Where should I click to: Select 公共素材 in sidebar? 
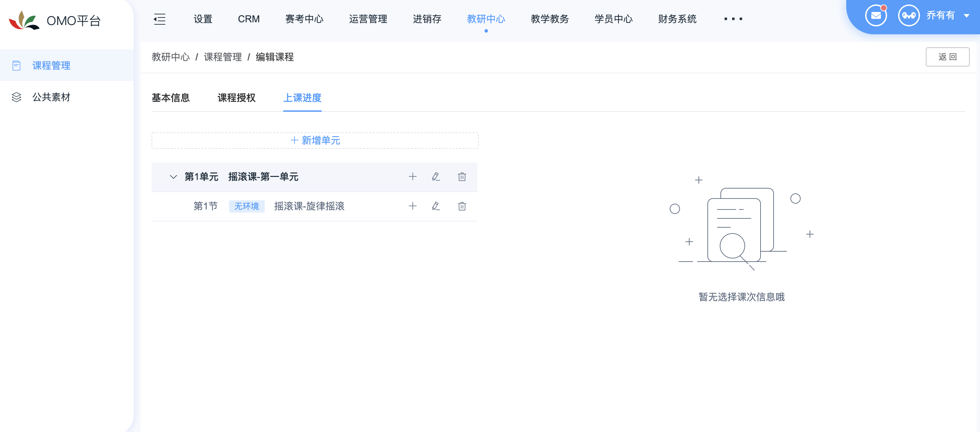[x=50, y=96]
